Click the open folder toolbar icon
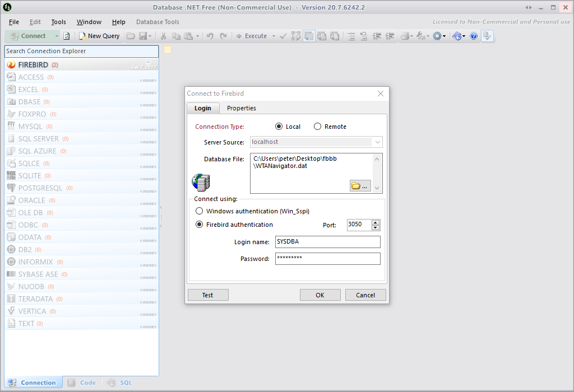 (x=131, y=36)
